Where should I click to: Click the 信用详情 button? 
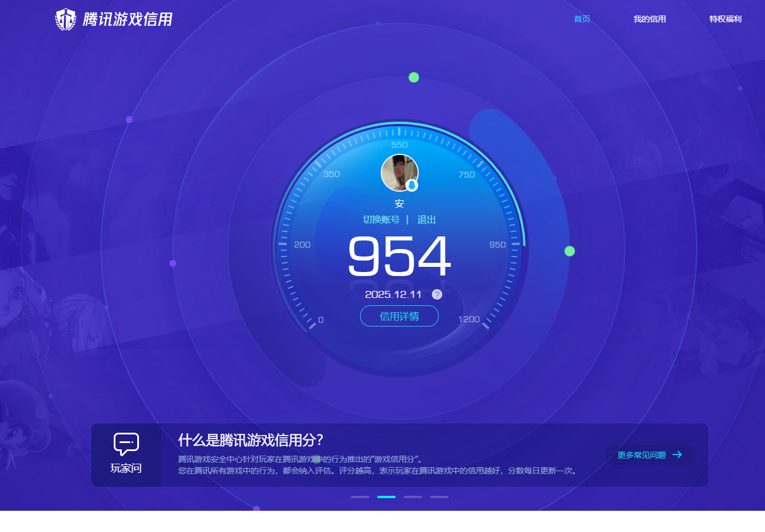coord(399,316)
